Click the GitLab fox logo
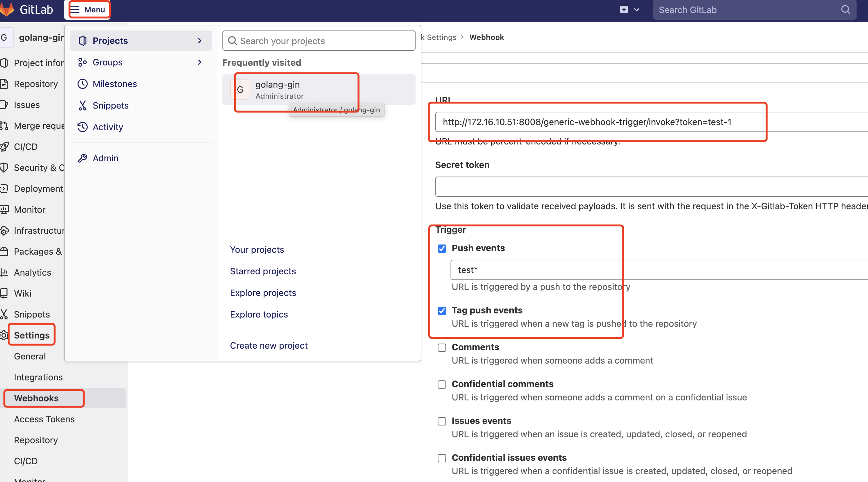The height and width of the screenshot is (482, 868). click(7, 10)
